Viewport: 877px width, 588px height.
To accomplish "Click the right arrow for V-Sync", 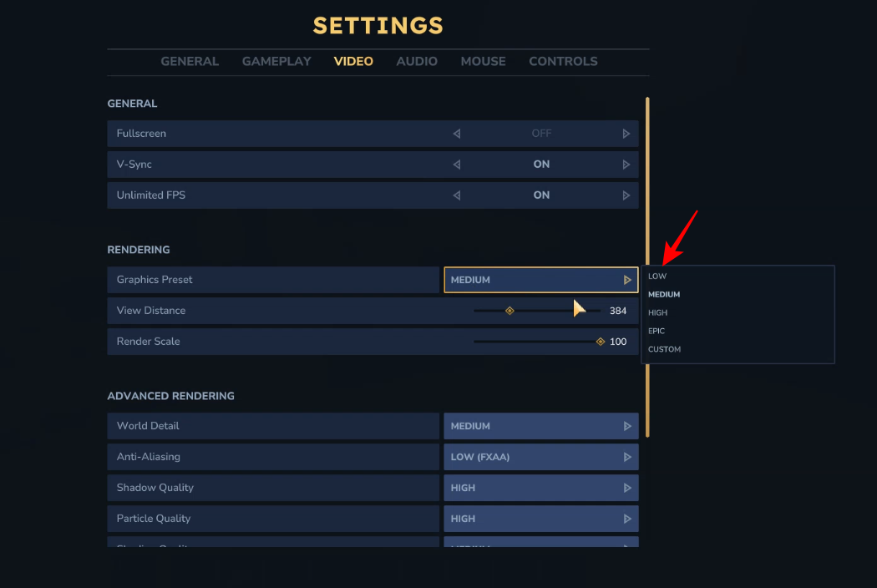I will 626,165.
